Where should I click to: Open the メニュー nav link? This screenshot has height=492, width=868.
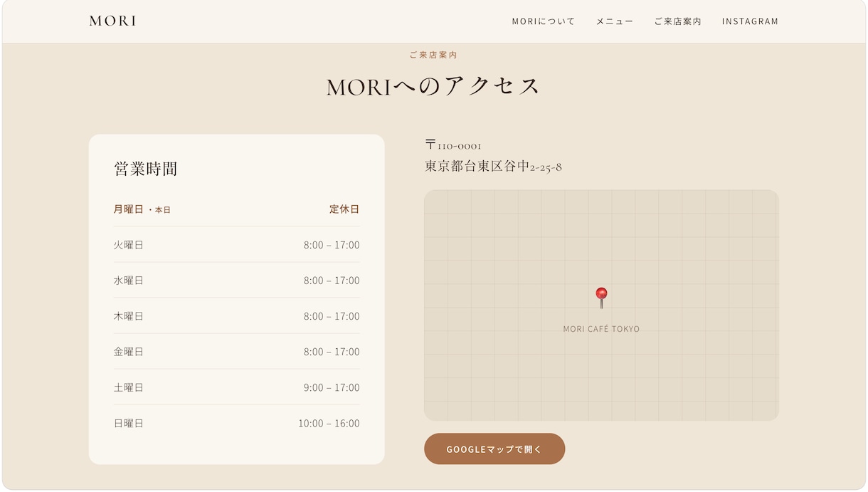click(x=615, y=21)
